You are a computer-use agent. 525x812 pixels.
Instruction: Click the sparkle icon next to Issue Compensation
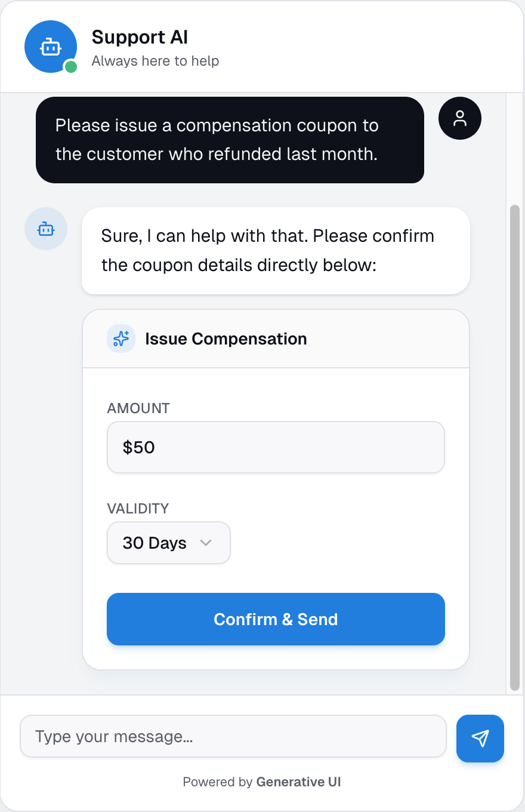(x=121, y=339)
